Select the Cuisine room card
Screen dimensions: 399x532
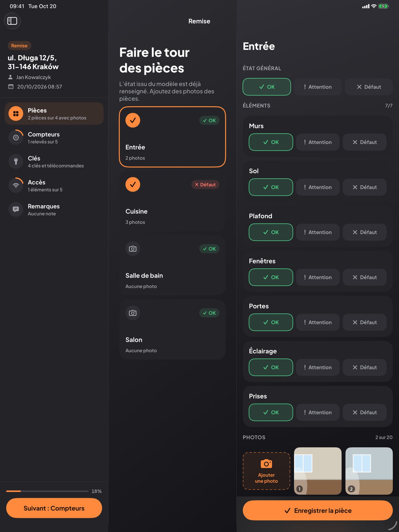click(172, 201)
